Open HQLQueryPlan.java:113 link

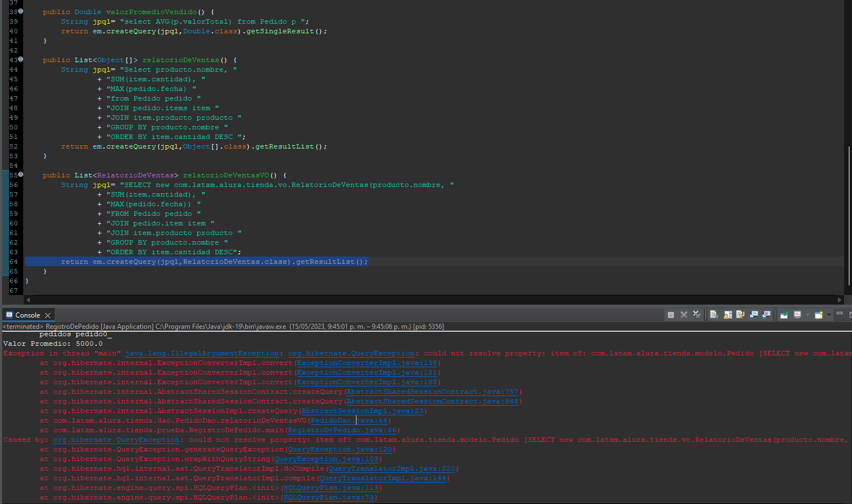pyautogui.click(x=331, y=488)
